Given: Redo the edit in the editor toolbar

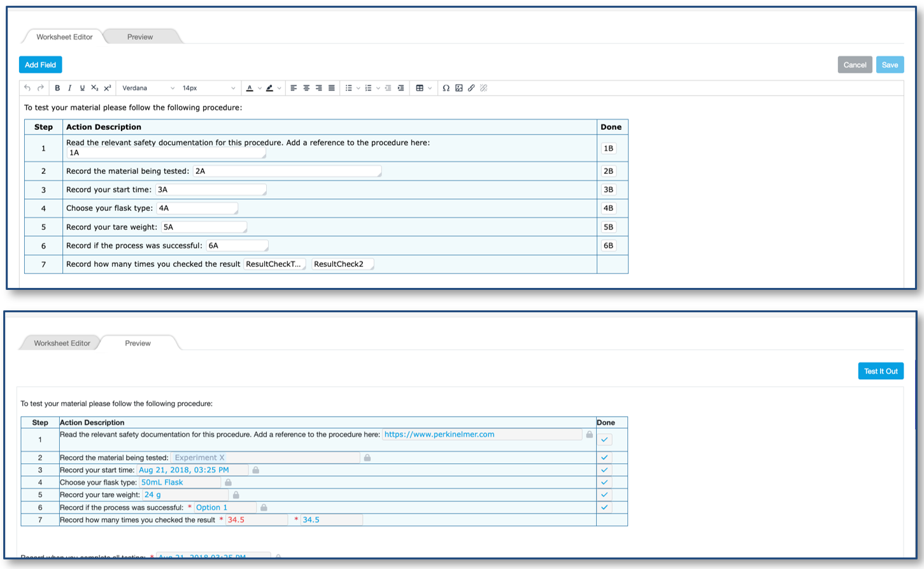Looking at the screenshot, I should tap(41, 88).
